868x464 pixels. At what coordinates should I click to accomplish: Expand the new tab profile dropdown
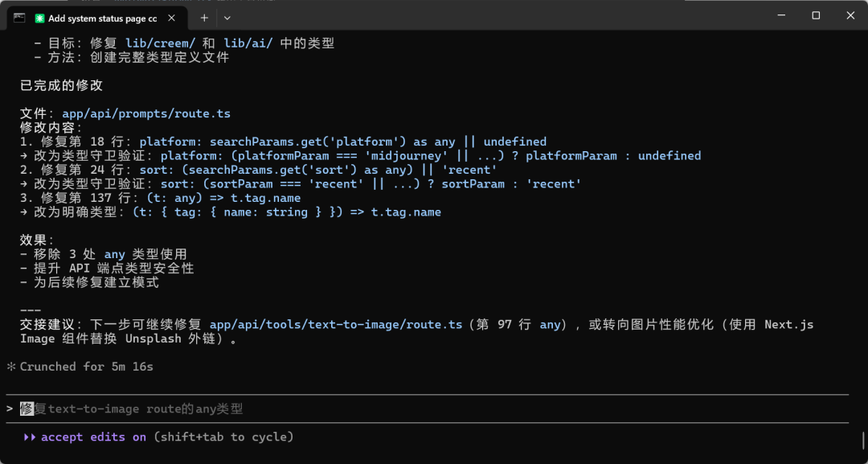click(x=227, y=18)
